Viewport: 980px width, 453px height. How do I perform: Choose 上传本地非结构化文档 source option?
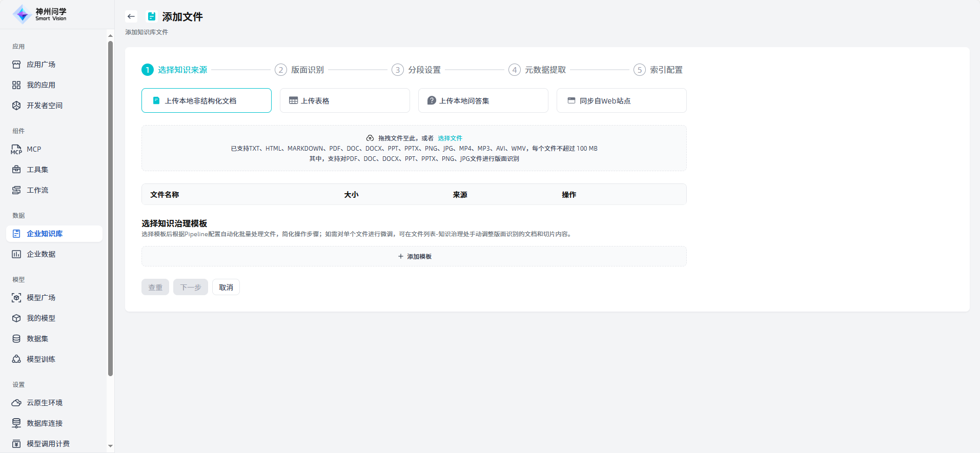coord(206,100)
